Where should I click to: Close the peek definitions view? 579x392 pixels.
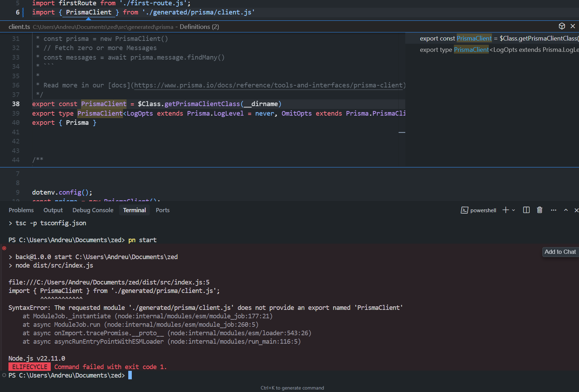coord(573,26)
